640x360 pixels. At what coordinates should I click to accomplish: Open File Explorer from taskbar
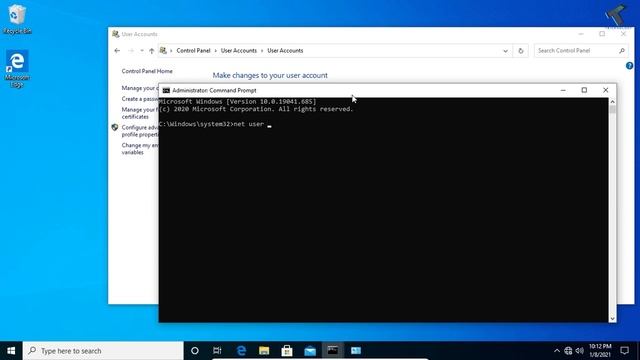click(264, 351)
